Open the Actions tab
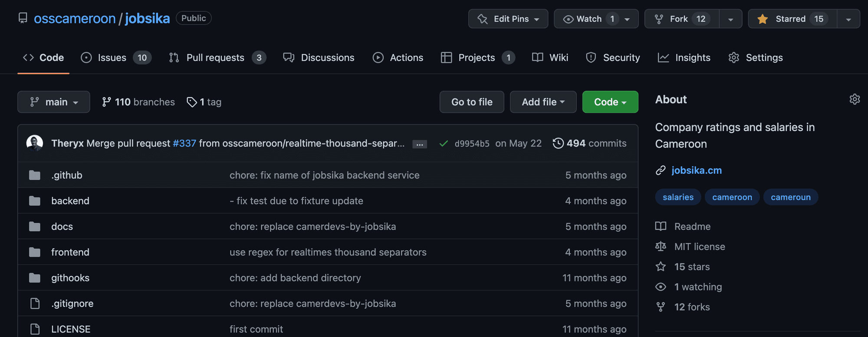 pyautogui.click(x=398, y=57)
